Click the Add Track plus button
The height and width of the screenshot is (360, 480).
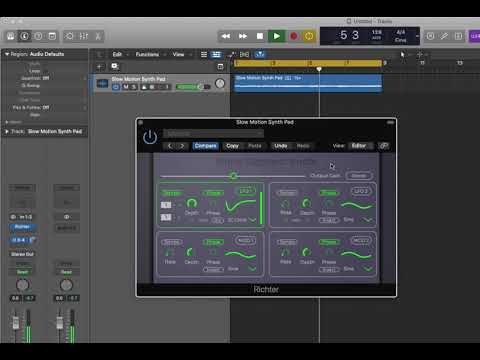tap(99, 67)
